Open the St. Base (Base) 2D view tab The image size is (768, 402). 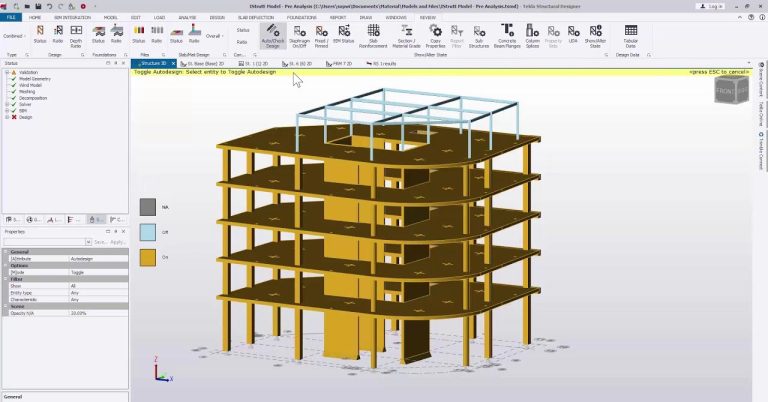click(202, 64)
